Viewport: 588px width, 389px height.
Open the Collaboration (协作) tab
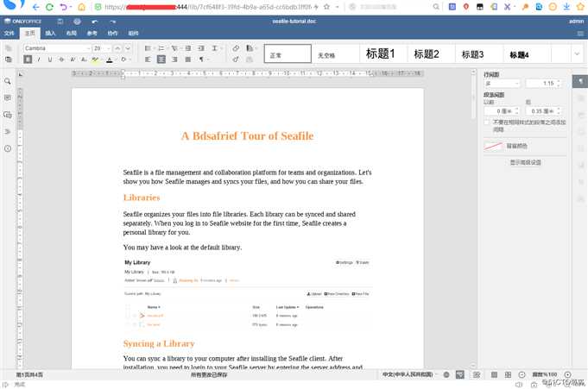tap(112, 34)
